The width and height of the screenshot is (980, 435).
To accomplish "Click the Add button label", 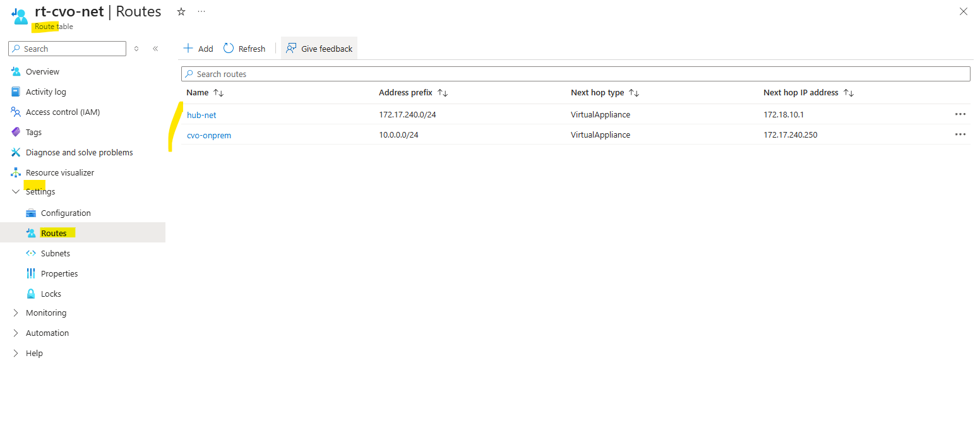I will (x=206, y=49).
